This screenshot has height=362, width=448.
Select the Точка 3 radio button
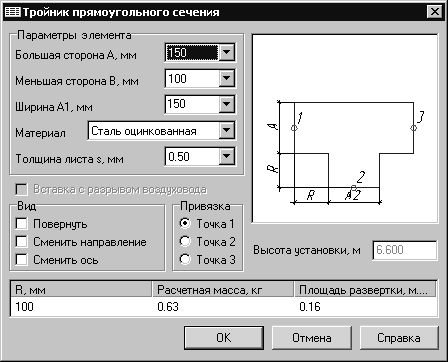(185, 259)
